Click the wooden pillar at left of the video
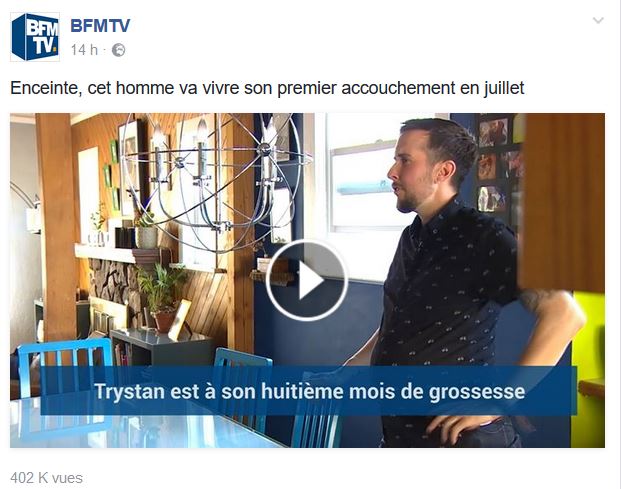This screenshot has width=621, height=489. click(56, 228)
